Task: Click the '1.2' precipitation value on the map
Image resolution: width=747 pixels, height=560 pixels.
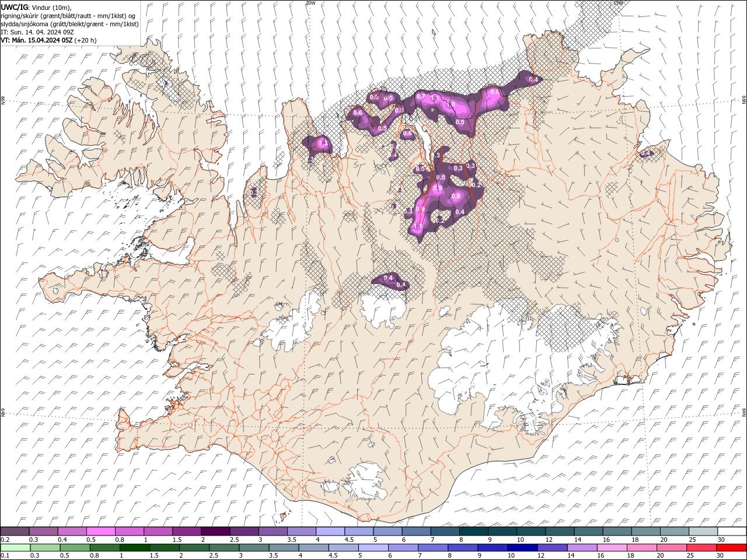Action: [323, 143]
